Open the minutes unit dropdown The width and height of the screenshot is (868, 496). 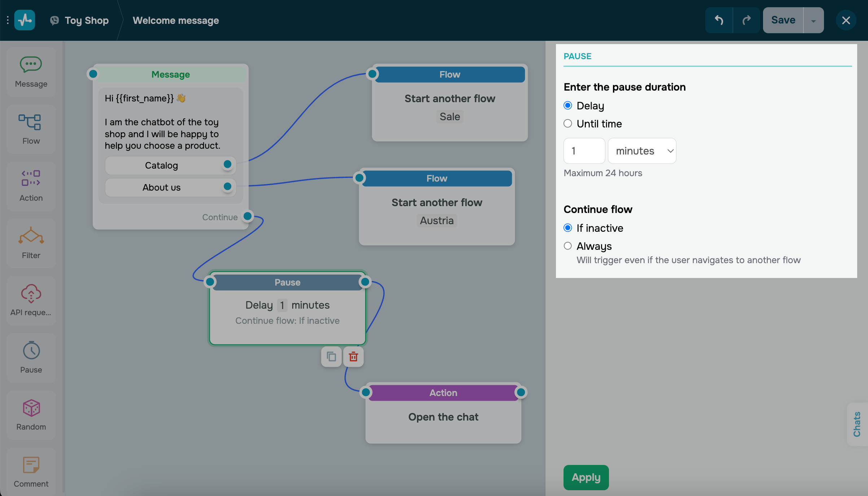(x=642, y=151)
